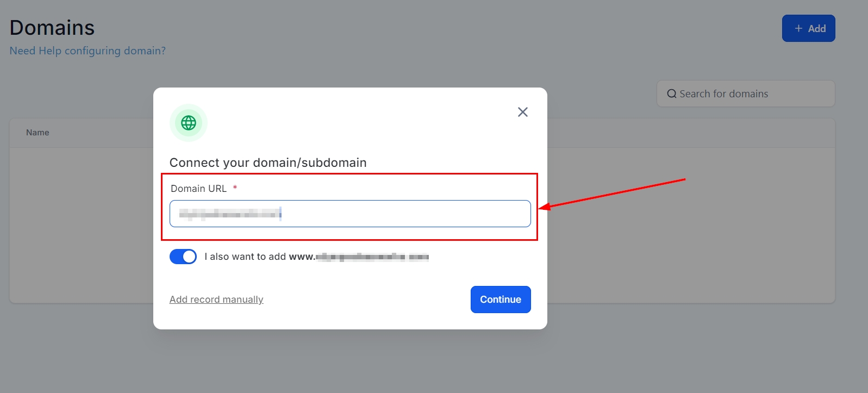
Task: Click the Domain URL field label
Action: tap(198, 189)
